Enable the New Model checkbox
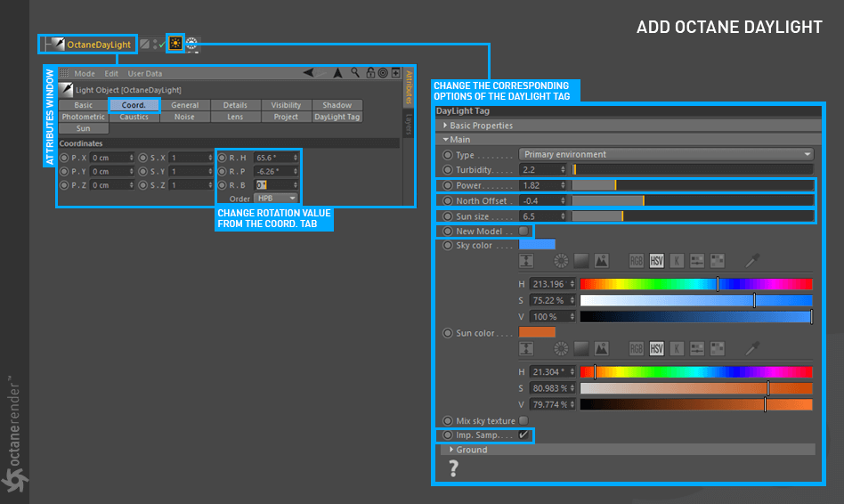844x504 pixels. (x=523, y=231)
